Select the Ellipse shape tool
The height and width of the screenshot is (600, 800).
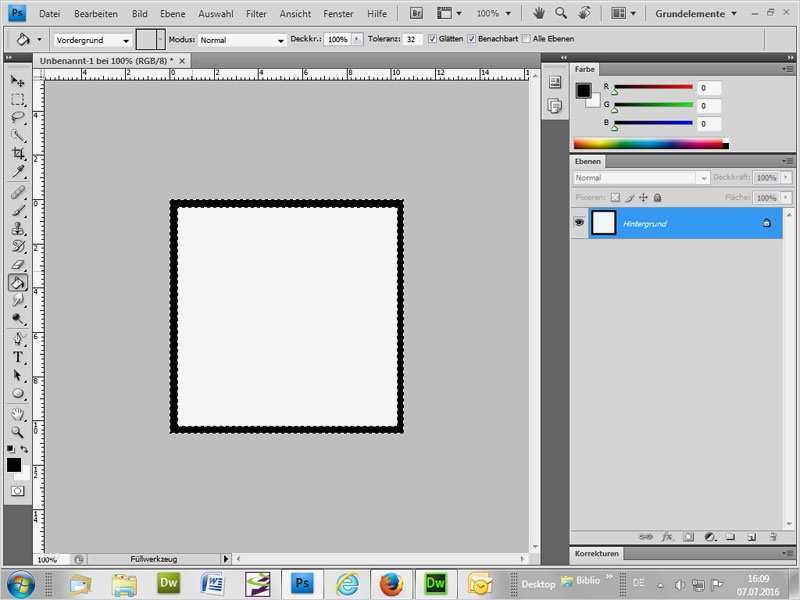coord(17,393)
